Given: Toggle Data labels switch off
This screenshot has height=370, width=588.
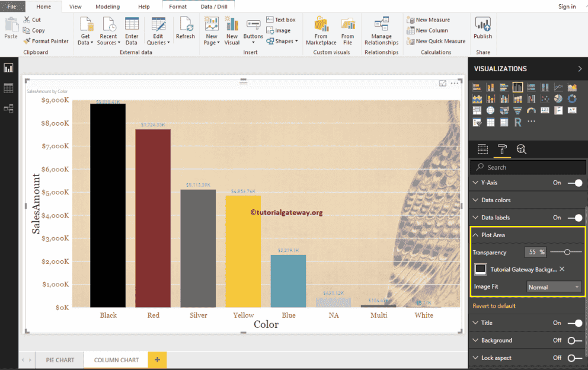Looking at the screenshot, I should pyautogui.click(x=574, y=218).
